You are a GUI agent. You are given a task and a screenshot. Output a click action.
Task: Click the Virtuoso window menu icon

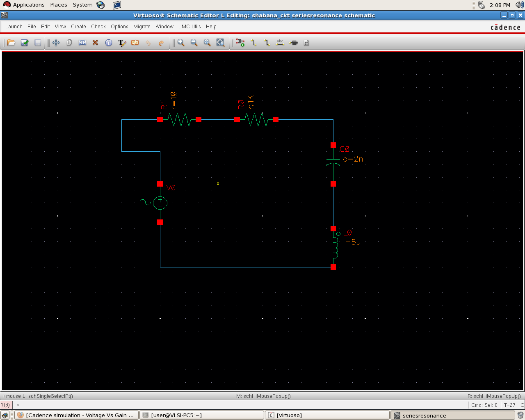[5, 15]
